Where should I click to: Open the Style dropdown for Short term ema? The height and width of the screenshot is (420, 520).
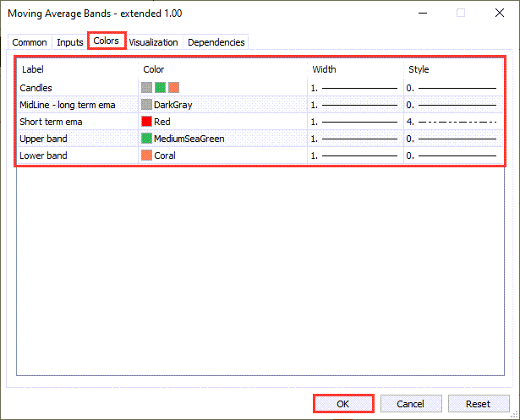[x=452, y=121]
